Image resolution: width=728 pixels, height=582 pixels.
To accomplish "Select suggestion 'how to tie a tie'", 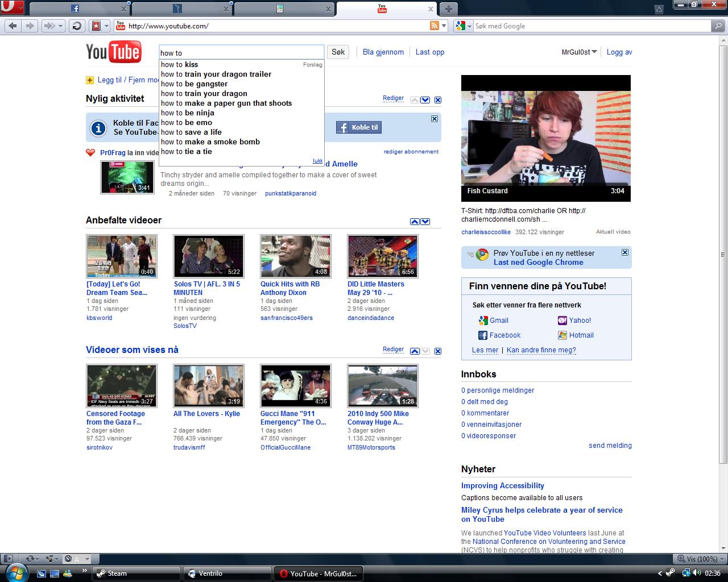I will point(241,152).
